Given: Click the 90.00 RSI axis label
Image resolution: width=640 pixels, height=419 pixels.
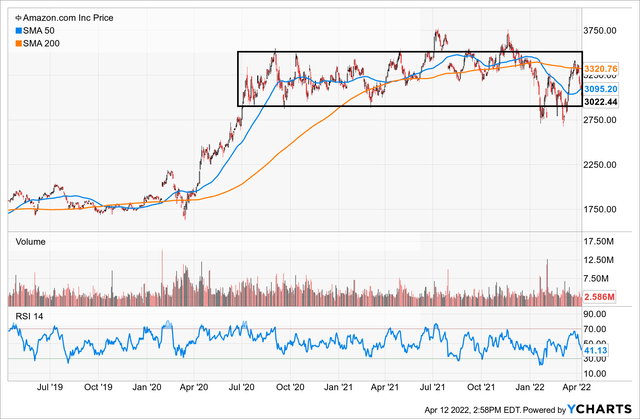Looking at the screenshot, I should click(x=595, y=314).
